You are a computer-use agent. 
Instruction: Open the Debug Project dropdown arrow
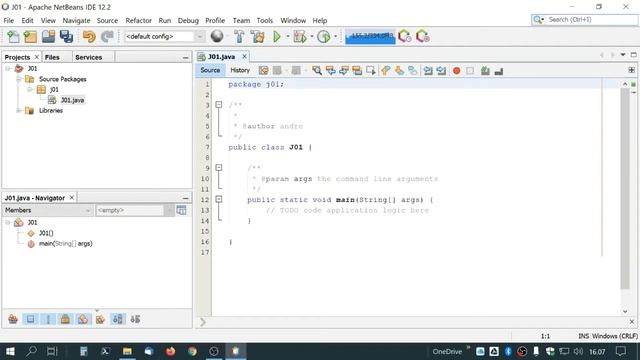tap(311, 37)
